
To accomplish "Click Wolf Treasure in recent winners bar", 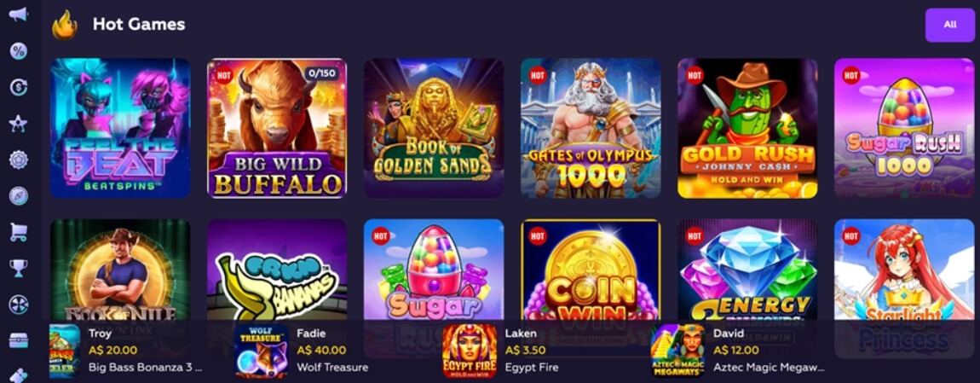I will pyautogui.click(x=332, y=368).
